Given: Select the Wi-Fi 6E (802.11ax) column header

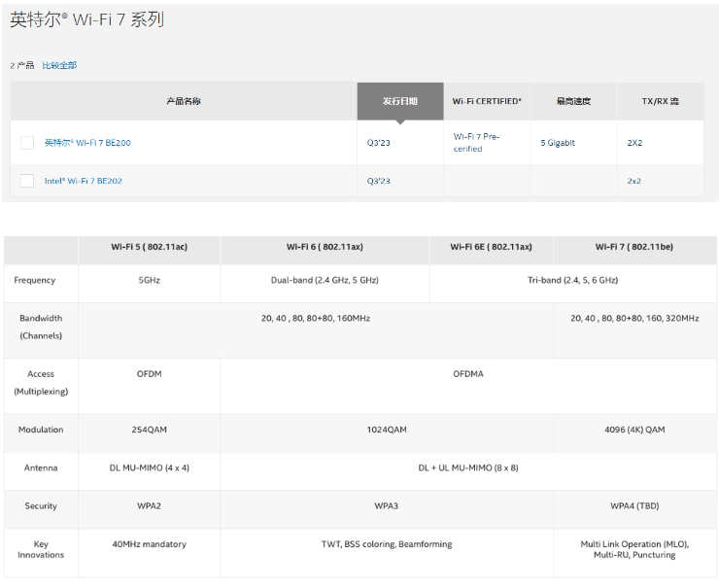Looking at the screenshot, I should click(x=491, y=247).
